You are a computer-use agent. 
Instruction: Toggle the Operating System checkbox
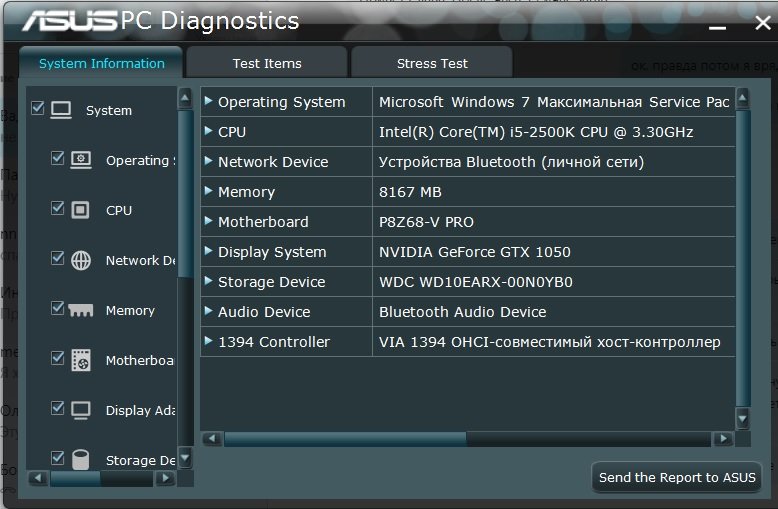(58, 158)
